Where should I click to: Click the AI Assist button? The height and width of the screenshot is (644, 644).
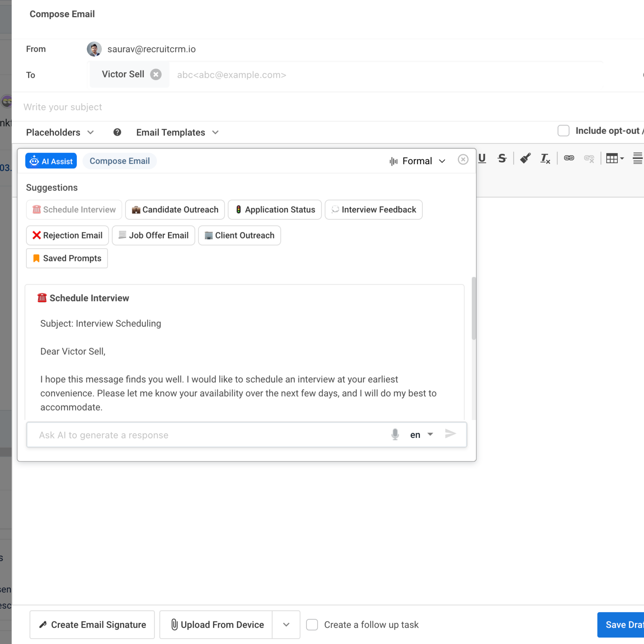coord(51,161)
